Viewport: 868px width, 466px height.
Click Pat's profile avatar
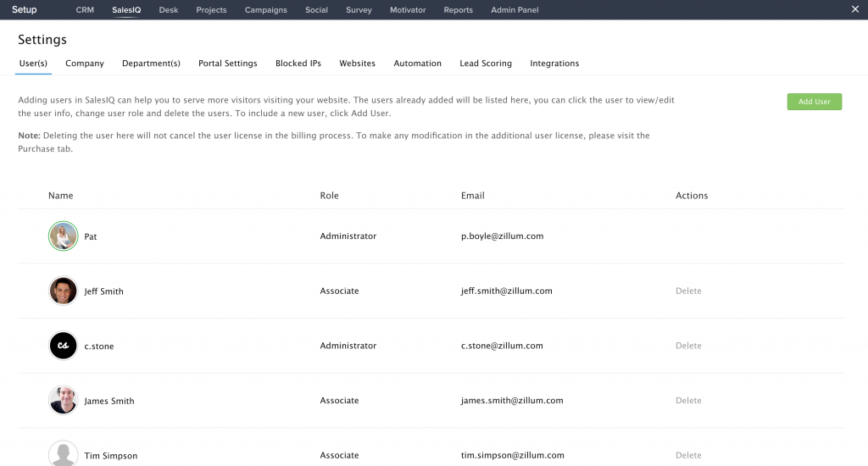[x=63, y=236]
